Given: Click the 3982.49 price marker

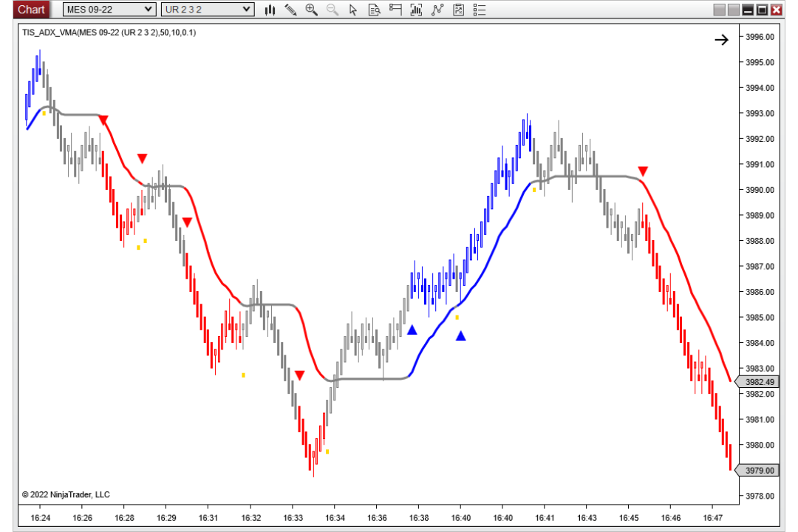Looking at the screenshot, I should click(758, 382).
